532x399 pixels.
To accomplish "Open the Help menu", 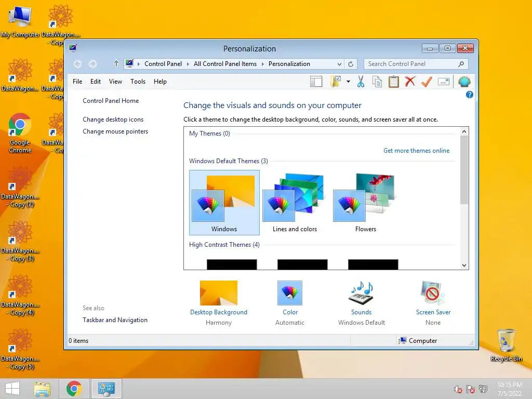I will coord(160,82).
